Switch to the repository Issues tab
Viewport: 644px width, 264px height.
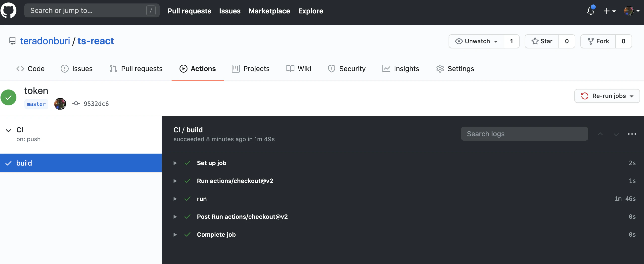click(77, 69)
